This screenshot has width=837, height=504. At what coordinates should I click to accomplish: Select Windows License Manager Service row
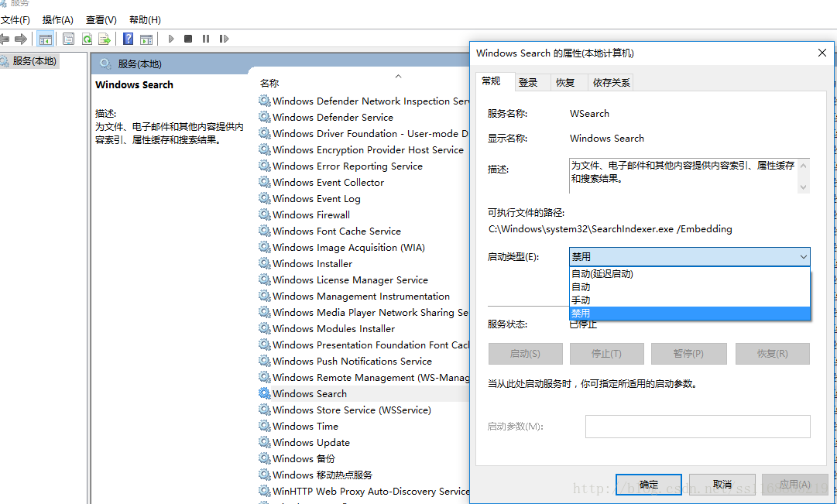350,279
